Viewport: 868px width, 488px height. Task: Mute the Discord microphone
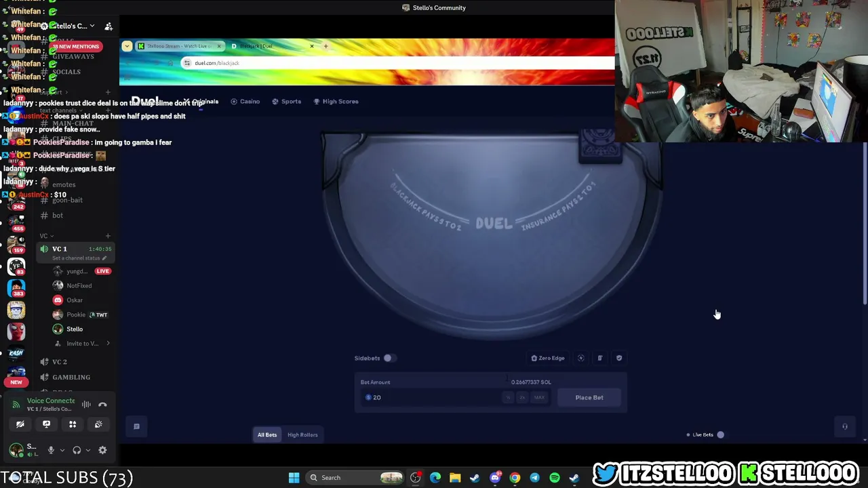click(x=51, y=450)
